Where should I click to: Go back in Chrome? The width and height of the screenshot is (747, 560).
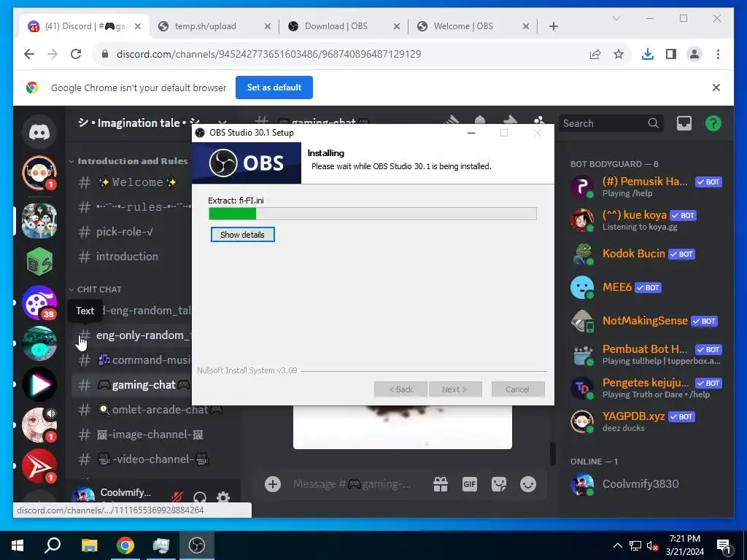pyautogui.click(x=29, y=54)
